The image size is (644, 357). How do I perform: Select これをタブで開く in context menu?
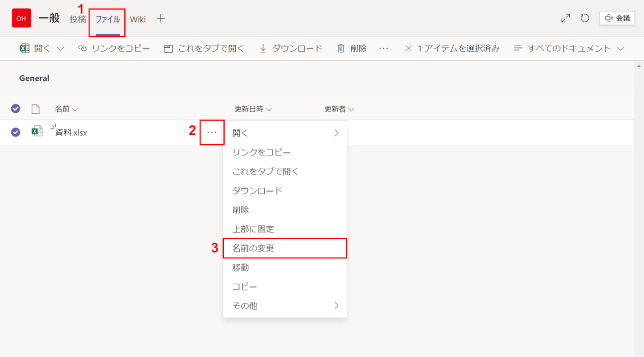click(285, 171)
